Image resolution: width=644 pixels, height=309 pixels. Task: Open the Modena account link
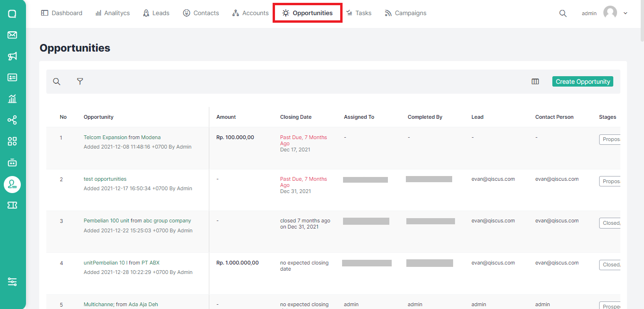(151, 137)
